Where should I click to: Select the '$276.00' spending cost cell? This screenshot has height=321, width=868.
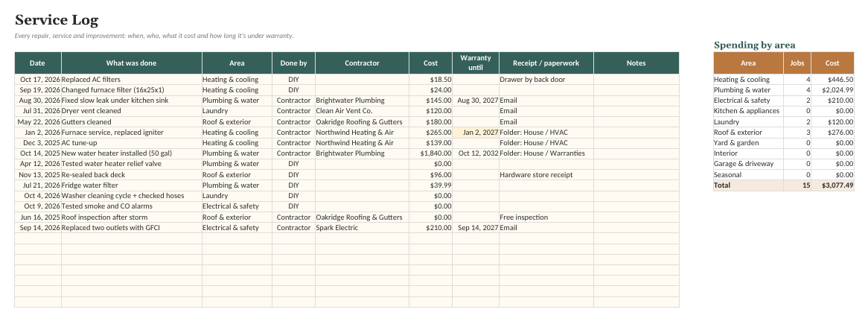click(832, 133)
